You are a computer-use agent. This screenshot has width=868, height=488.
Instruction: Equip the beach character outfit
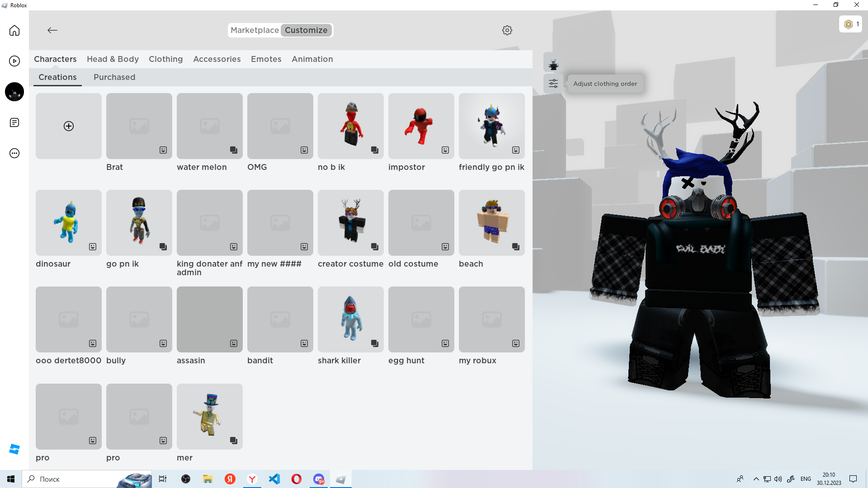pos(491,223)
